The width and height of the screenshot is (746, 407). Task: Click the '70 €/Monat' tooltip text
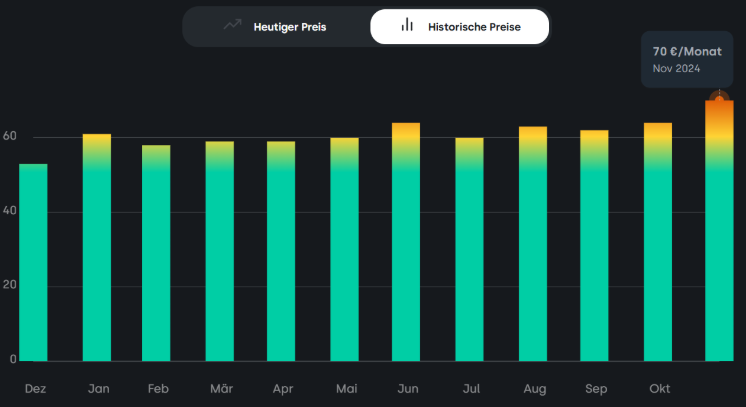(x=687, y=51)
